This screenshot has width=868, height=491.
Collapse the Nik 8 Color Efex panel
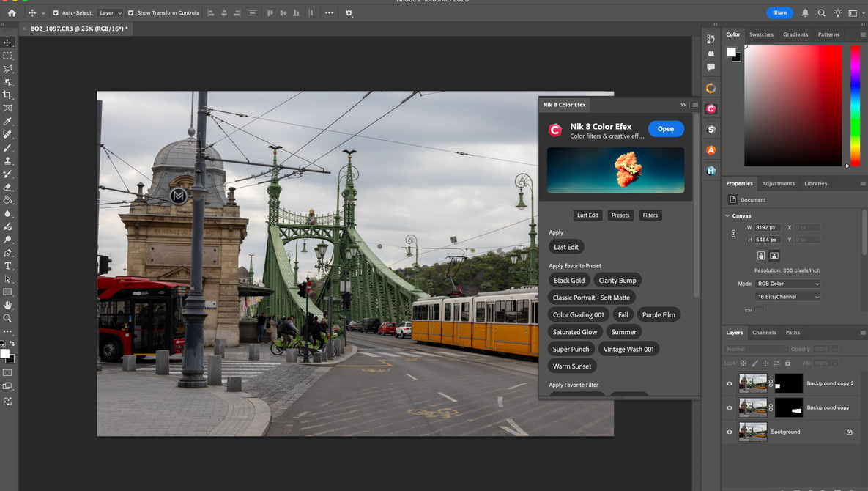(x=683, y=105)
